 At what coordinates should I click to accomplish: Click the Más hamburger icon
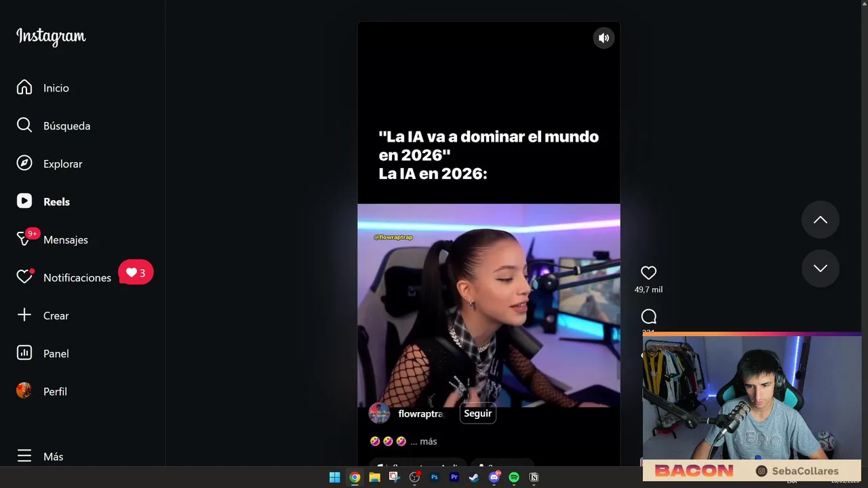click(x=24, y=456)
